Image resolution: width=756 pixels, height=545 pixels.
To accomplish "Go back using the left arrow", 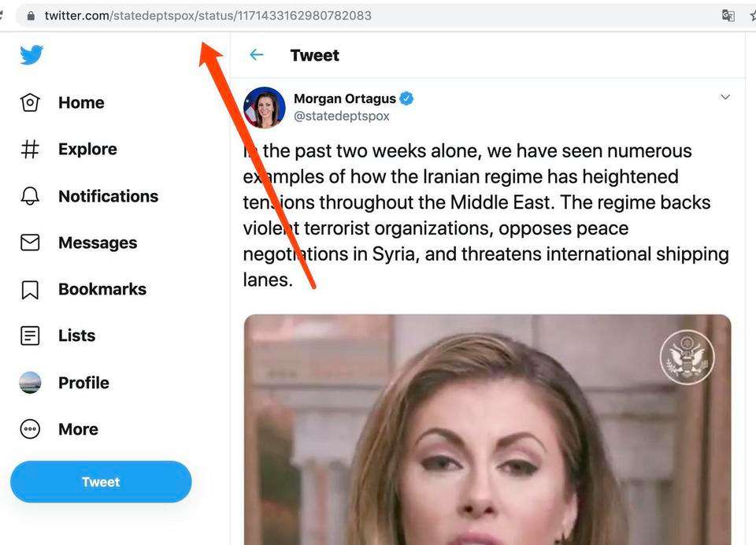I will [x=257, y=55].
